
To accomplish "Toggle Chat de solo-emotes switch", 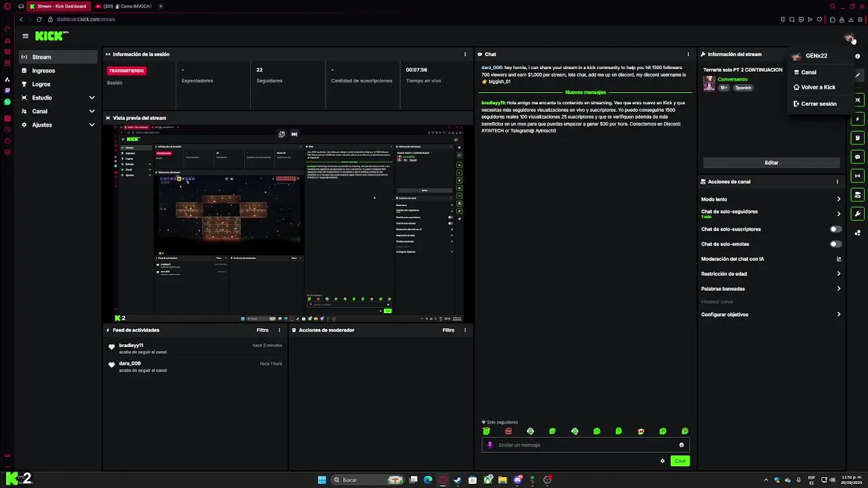I will coord(835,244).
